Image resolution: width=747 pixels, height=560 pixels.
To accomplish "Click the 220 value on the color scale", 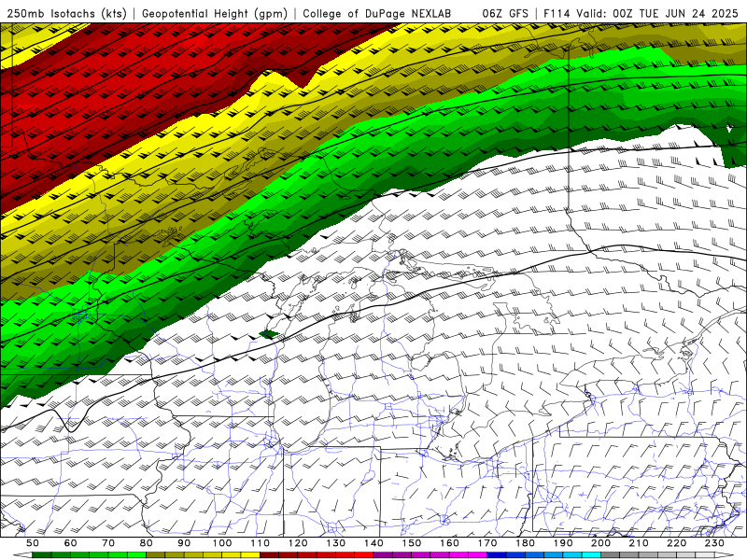I will tap(677, 543).
